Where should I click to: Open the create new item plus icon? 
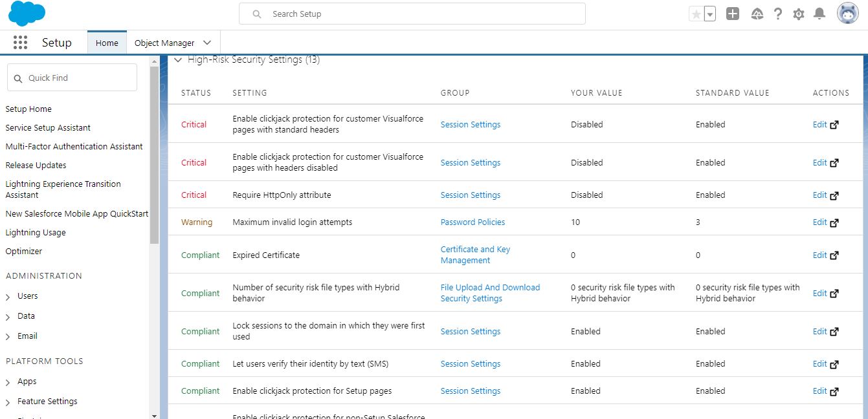coord(732,13)
